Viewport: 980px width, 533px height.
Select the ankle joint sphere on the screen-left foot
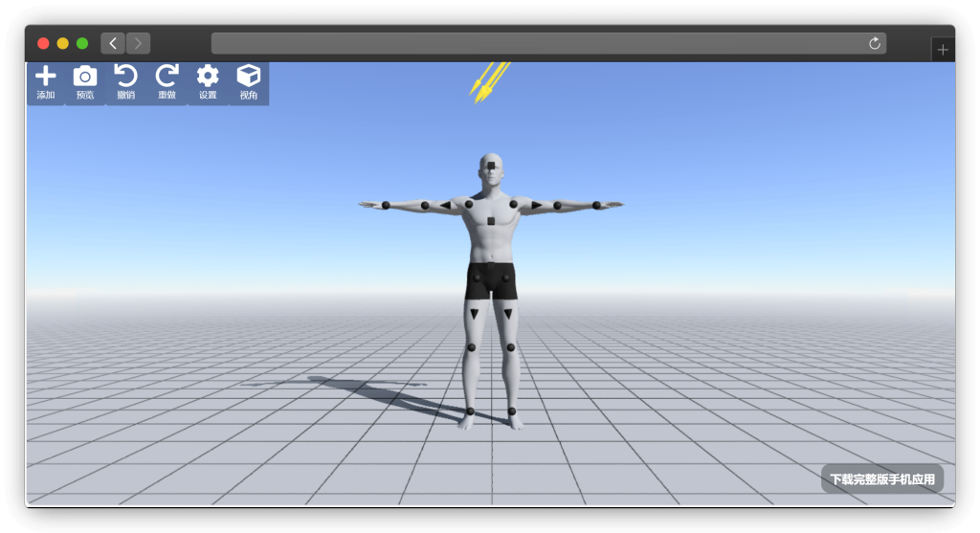pyautogui.click(x=470, y=411)
